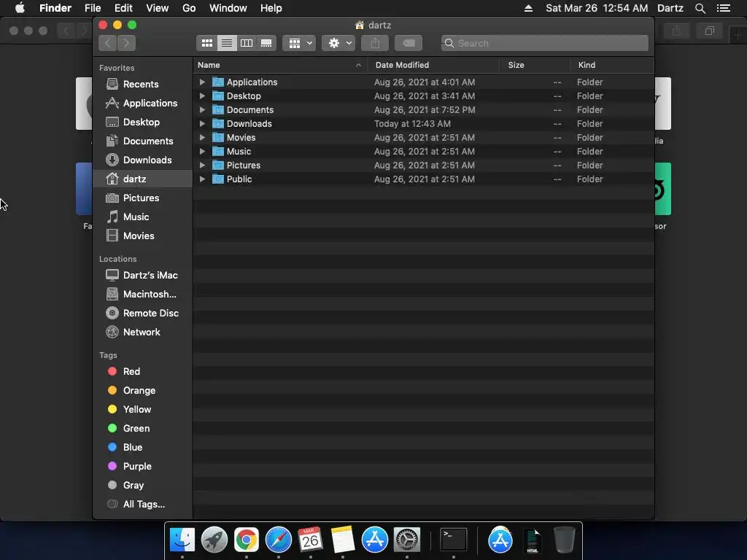Open the View menu
Viewport: 747px width, 560px height.
(x=158, y=8)
